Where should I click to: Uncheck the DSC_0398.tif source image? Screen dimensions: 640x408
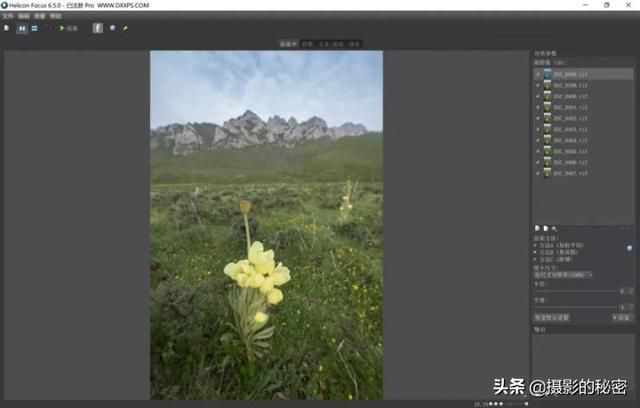pyautogui.click(x=538, y=75)
